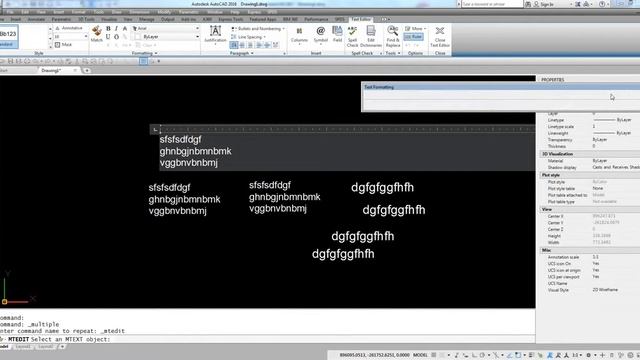
Task: Open the Arial font dropdown
Action: [166, 29]
